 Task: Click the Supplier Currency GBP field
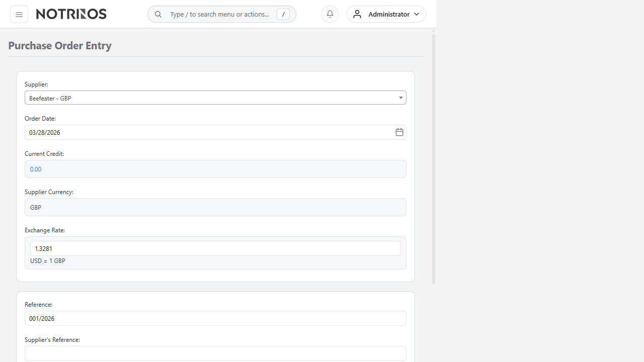pos(215,207)
